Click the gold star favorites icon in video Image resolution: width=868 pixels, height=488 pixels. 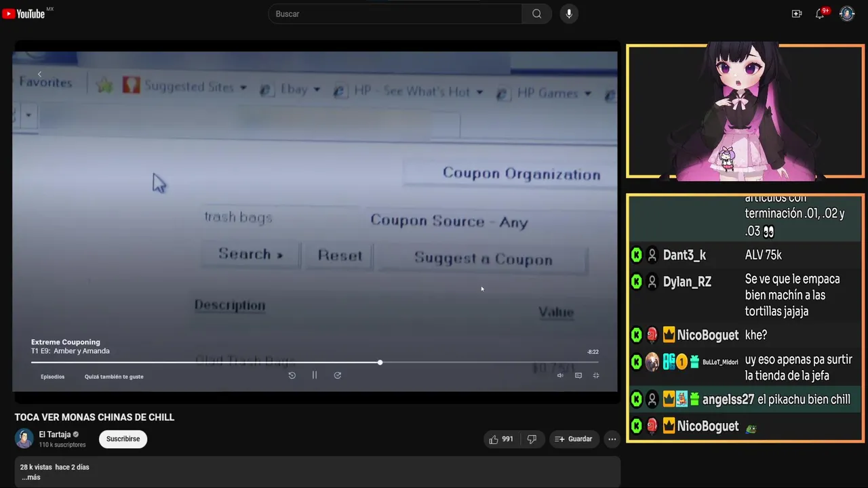point(104,85)
